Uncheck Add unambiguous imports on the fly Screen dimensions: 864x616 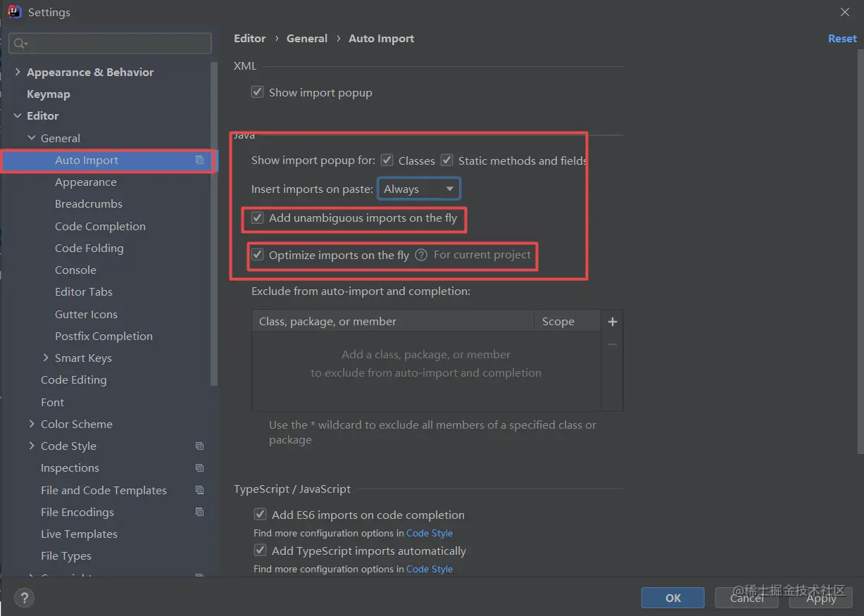pos(258,218)
